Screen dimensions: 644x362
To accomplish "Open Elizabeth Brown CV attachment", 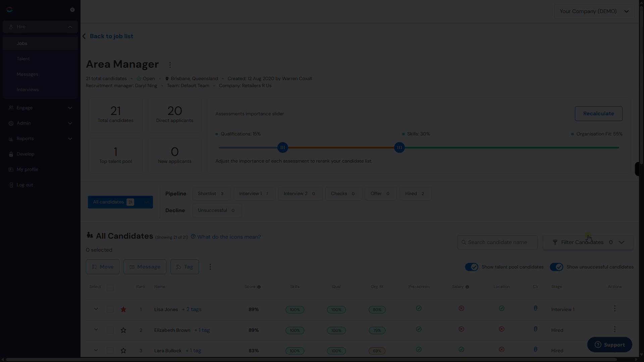I will coord(536,329).
